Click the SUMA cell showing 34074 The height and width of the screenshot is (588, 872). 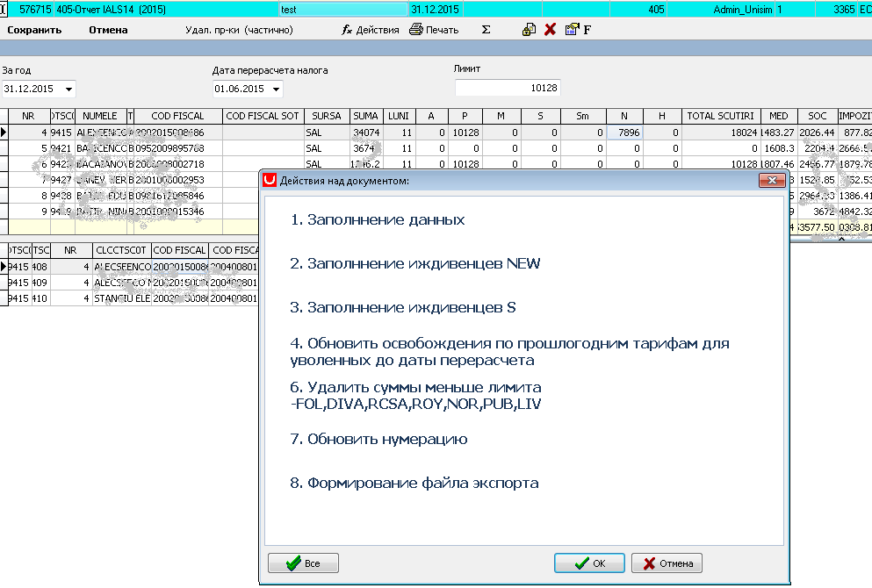pos(366,133)
